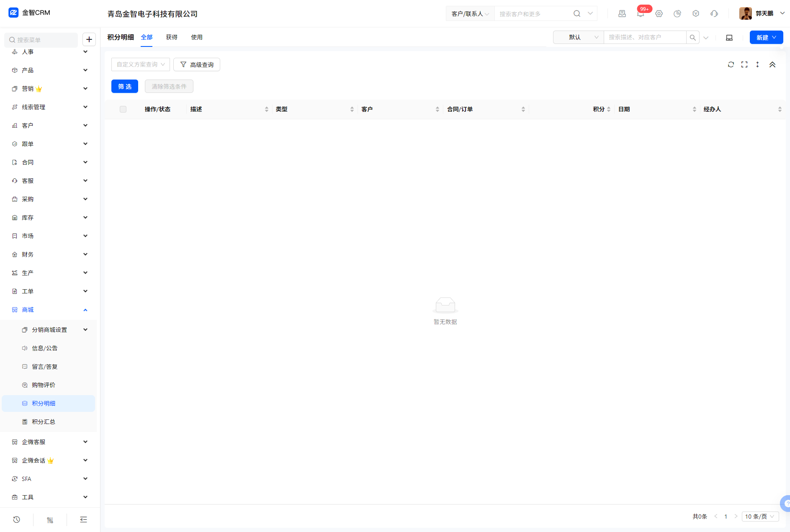Screen dimensions: 790x532
Task: Click the 搜索描述、对应客户 search field
Action: [x=644, y=37]
